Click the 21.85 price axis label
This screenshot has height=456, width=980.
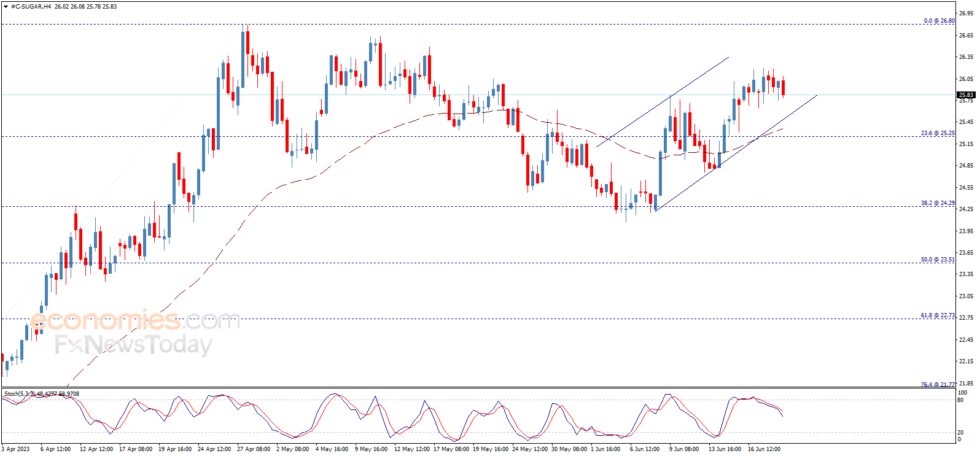[966, 383]
